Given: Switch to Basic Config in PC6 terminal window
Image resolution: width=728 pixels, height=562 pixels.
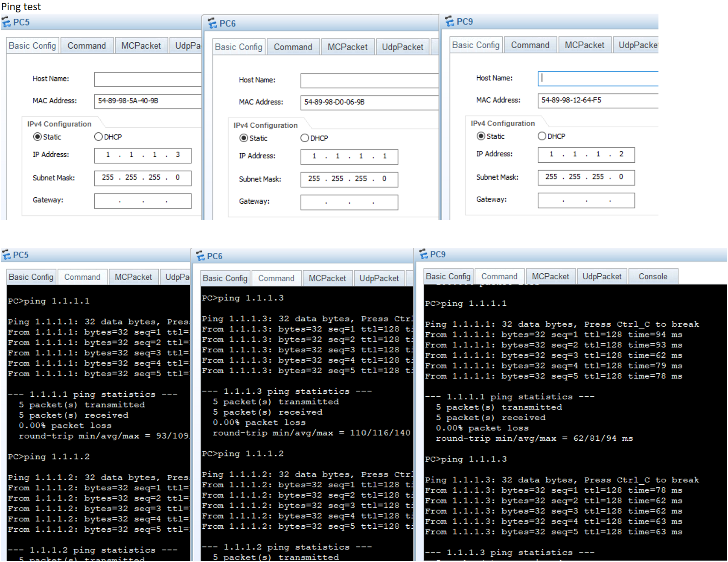Looking at the screenshot, I should 225,278.
